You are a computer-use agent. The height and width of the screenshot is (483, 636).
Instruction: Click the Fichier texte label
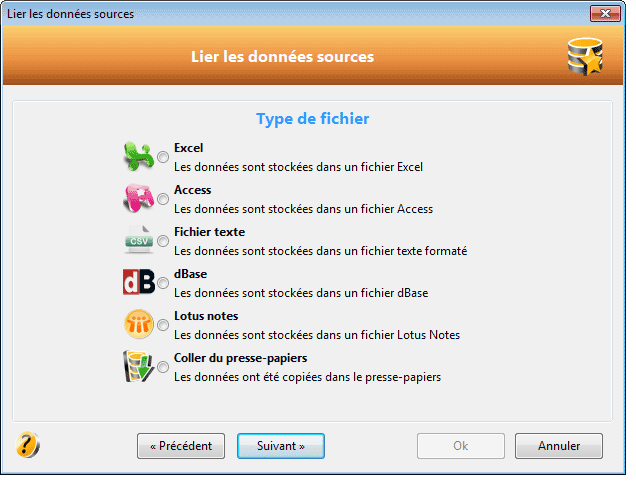tap(209, 232)
